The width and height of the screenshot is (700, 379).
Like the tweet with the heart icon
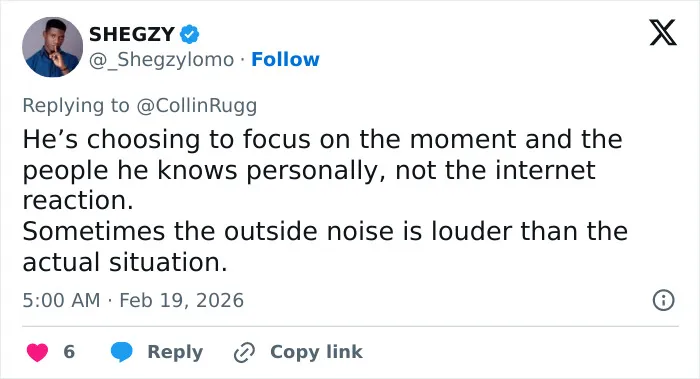click(x=38, y=352)
